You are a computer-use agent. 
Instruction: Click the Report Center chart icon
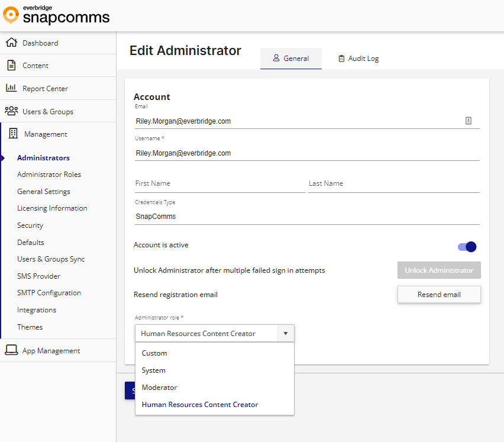pos(11,88)
